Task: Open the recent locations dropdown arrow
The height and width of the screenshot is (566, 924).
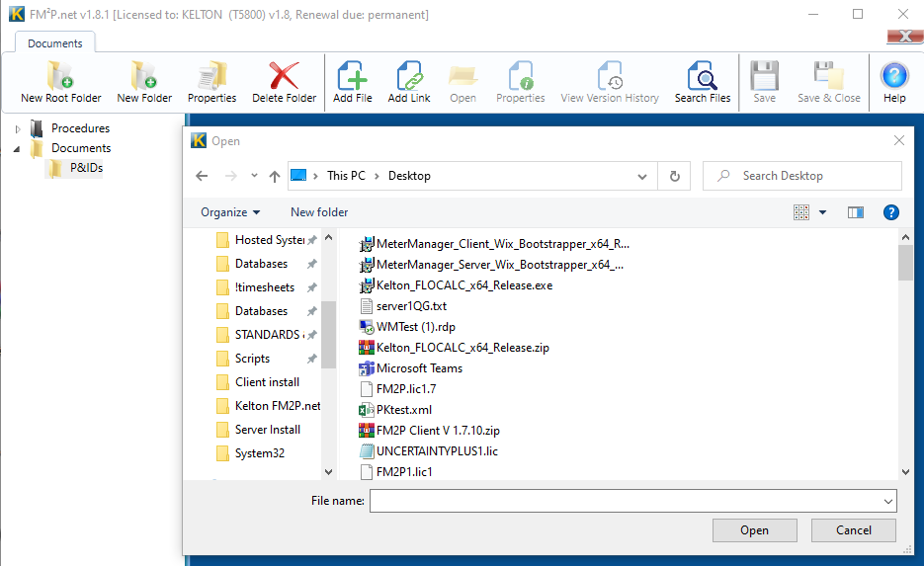Action: (254, 176)
